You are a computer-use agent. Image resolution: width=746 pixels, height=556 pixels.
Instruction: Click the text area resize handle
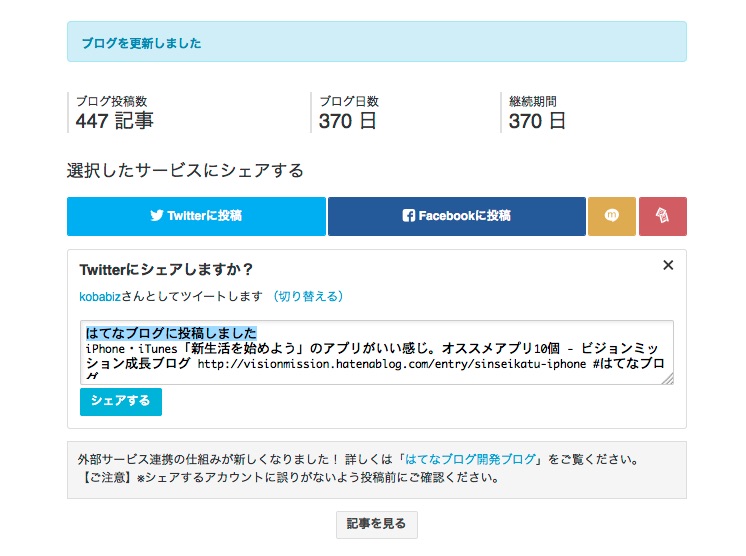click(x=668, y=379)
